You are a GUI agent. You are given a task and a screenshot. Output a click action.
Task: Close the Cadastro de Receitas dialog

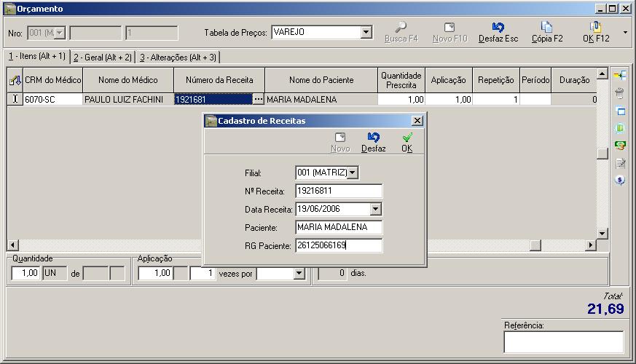(417, 120)
